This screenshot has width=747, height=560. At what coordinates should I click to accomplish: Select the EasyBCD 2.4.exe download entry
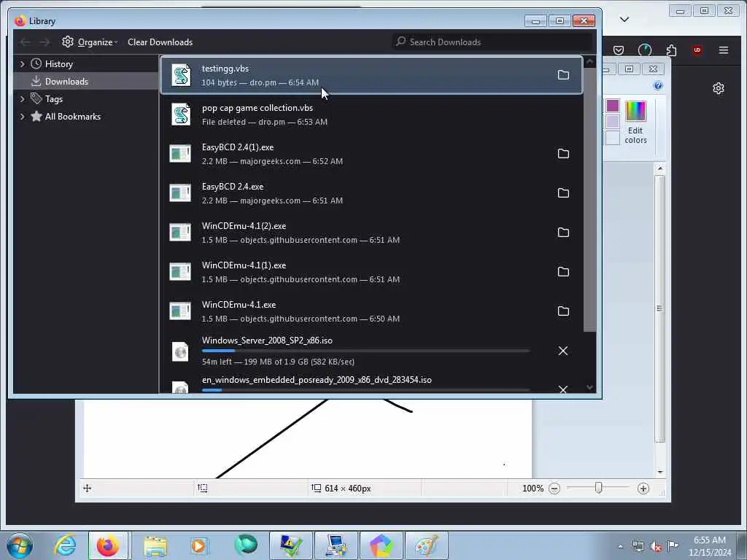[x=371, y=193]
